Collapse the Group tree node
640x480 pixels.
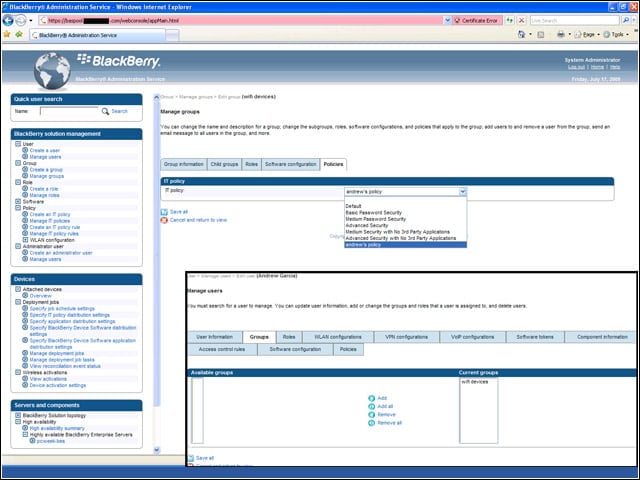(18, 163)
